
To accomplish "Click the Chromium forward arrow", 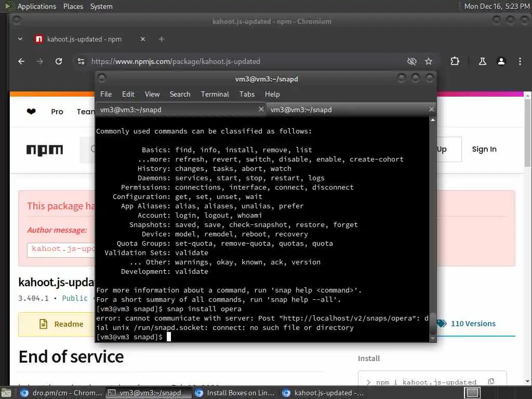I will pyautogui.click(x=39, y=61).
